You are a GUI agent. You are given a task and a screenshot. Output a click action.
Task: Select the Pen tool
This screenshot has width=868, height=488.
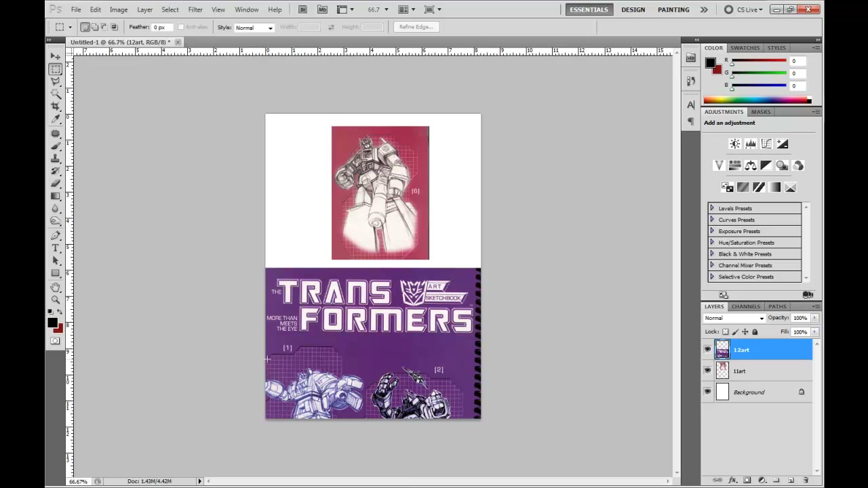56,236
